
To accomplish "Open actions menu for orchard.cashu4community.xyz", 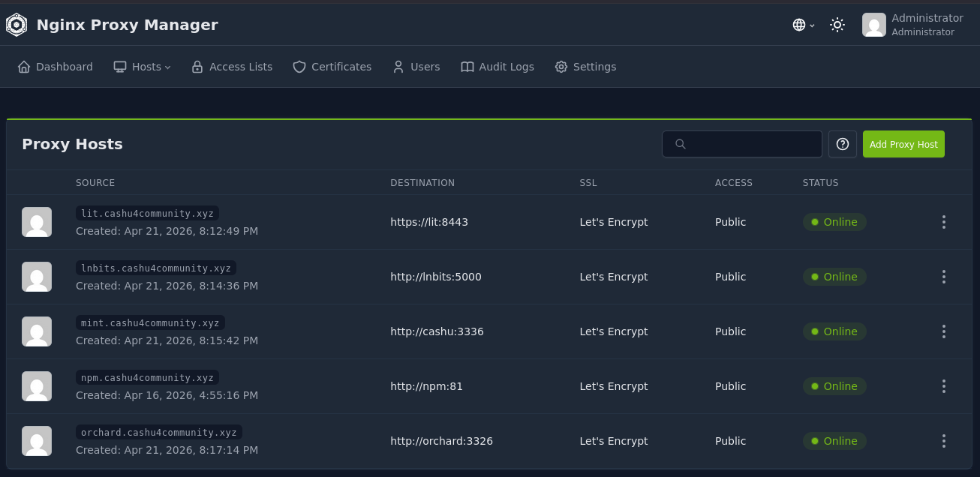I will [x=944, y=441].
